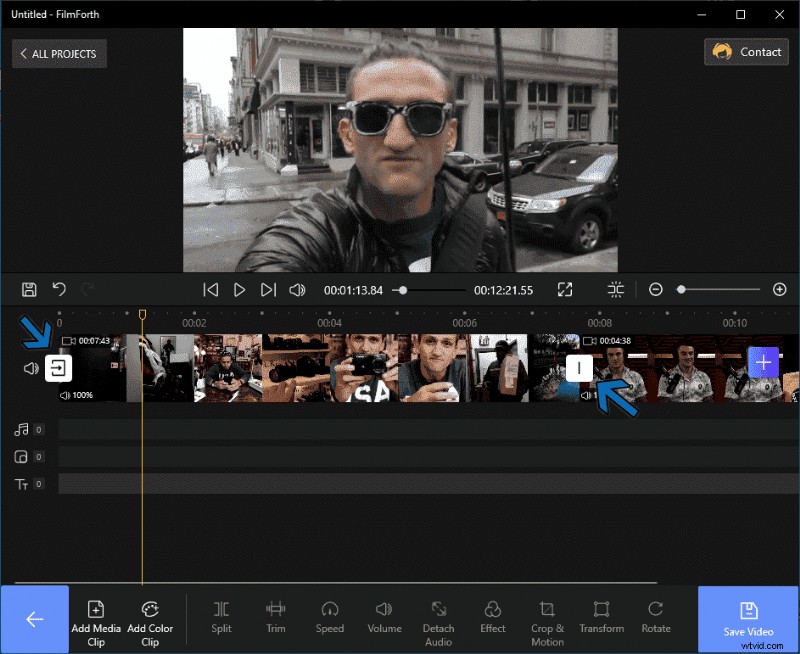800x654 pixels.
Task: Click Save Video
Action: coord(748,618)
